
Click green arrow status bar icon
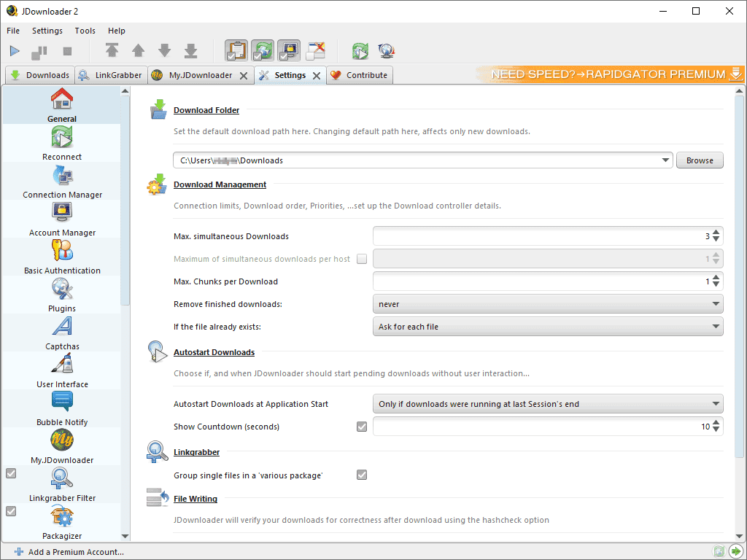(x=735, y=551)
